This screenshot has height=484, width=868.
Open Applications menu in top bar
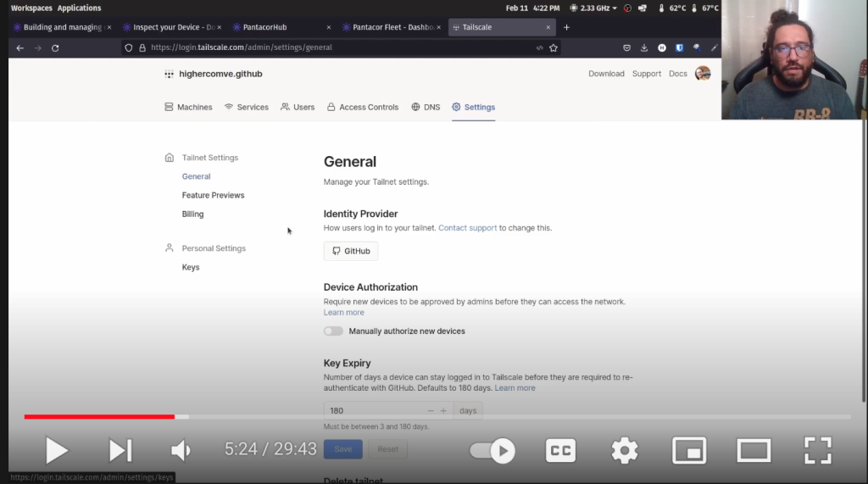[x=79, y=8]
